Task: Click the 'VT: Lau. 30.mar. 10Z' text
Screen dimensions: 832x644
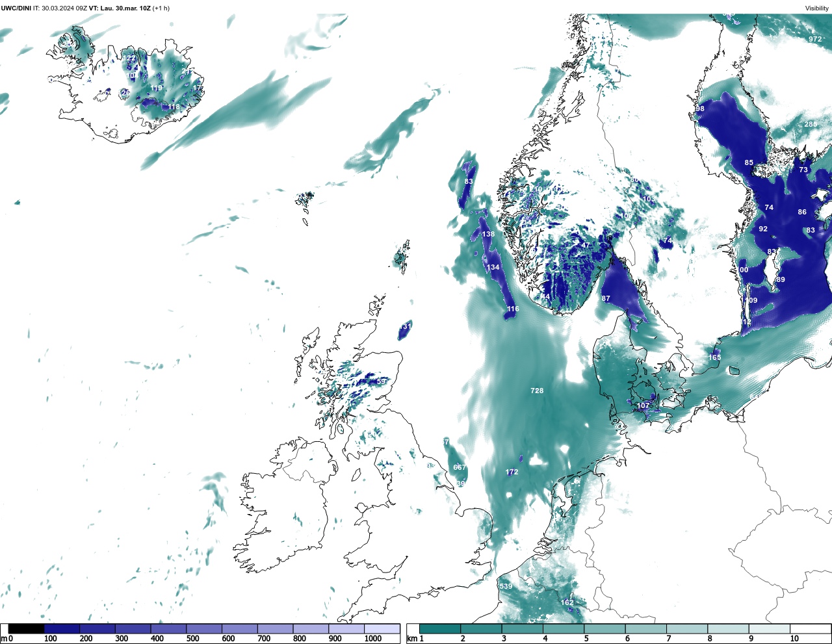Action: [120, 8]
